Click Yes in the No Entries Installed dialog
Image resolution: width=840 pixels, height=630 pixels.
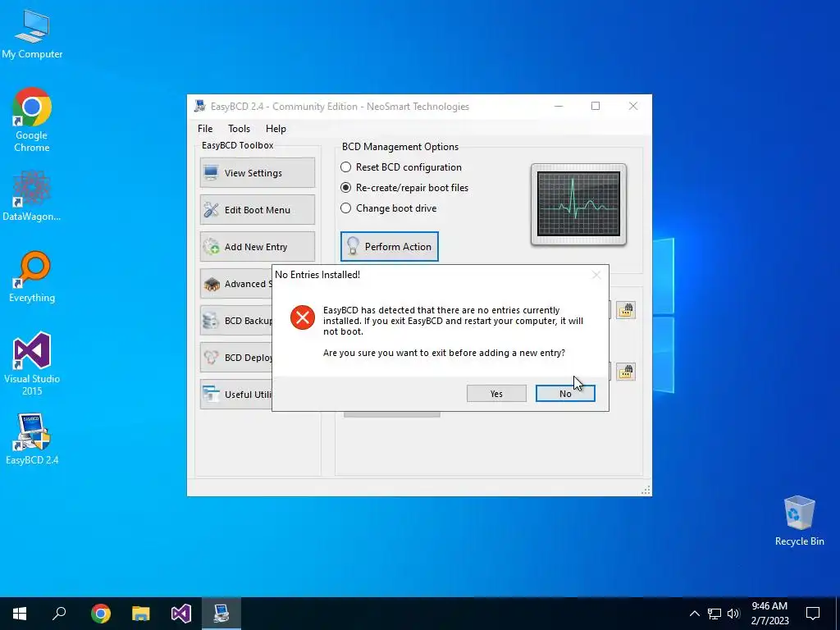(x=496, y=393)
